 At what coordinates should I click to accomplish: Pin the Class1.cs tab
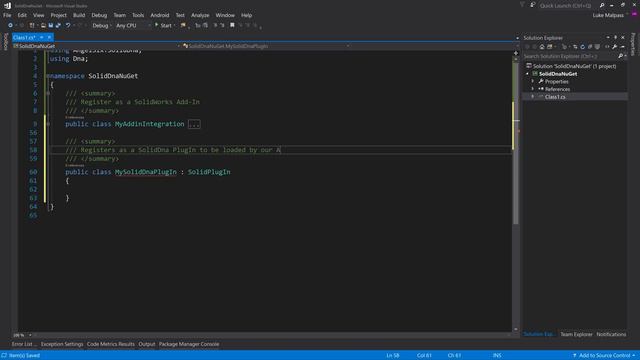click(42, 38)
